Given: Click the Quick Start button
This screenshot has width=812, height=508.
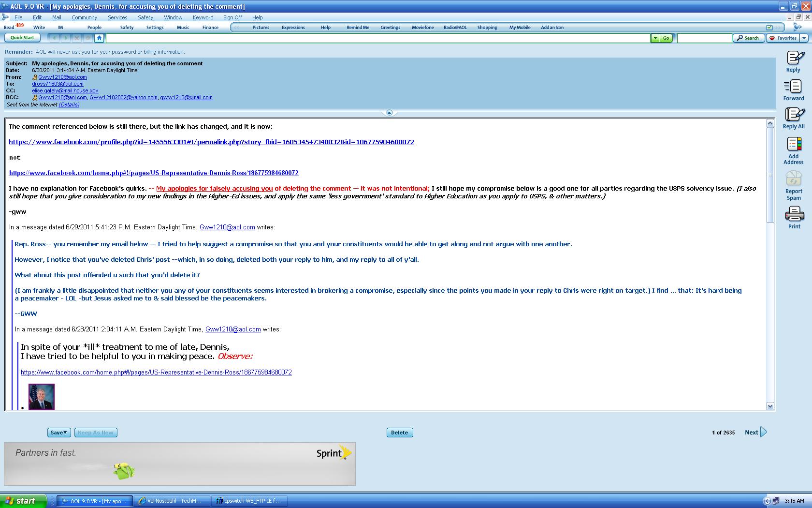Looking at the screenshot, I should pos(22,38).
